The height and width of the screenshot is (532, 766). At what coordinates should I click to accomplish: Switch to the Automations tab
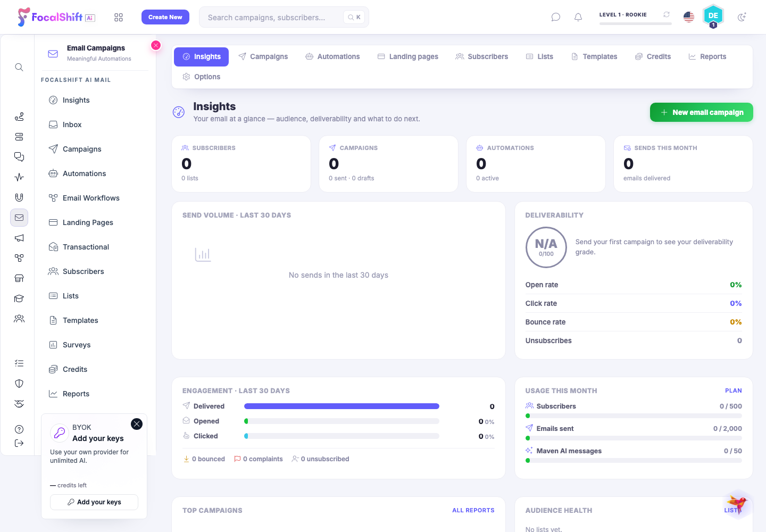pos(333,56)
